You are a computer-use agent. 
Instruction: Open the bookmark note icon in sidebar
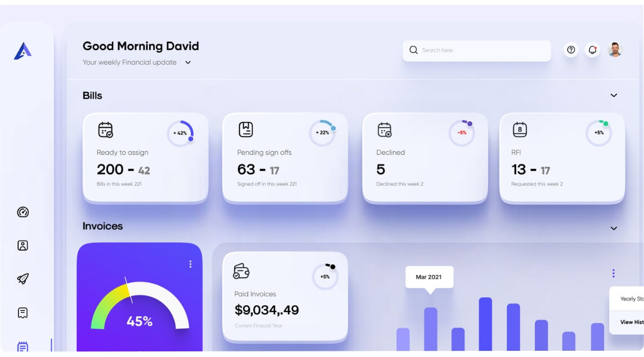(23, 313)
